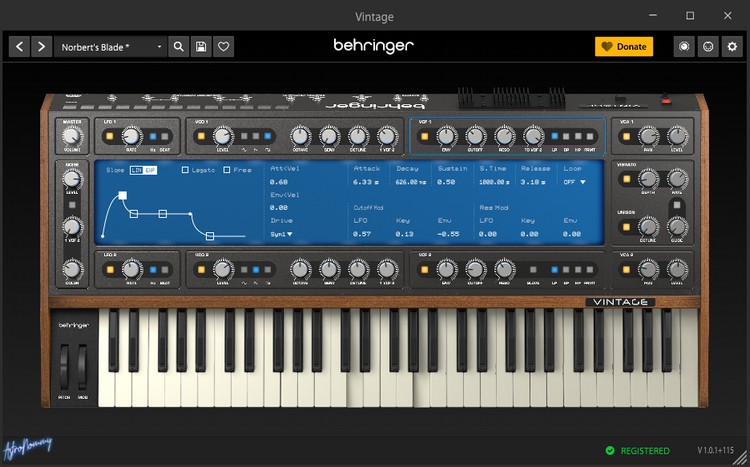Click the Attack value 6.33 s
Viewport: 750px width, 467px height.
(x=366, y=182)
